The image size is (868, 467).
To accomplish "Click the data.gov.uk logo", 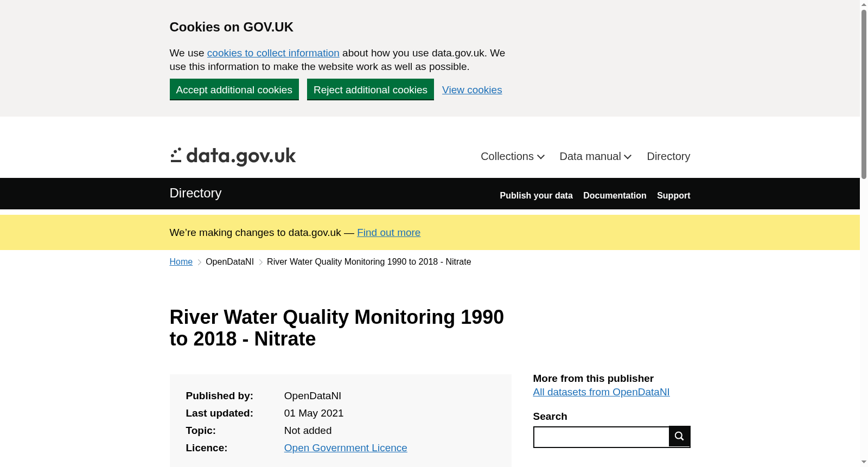I will 233,157.
